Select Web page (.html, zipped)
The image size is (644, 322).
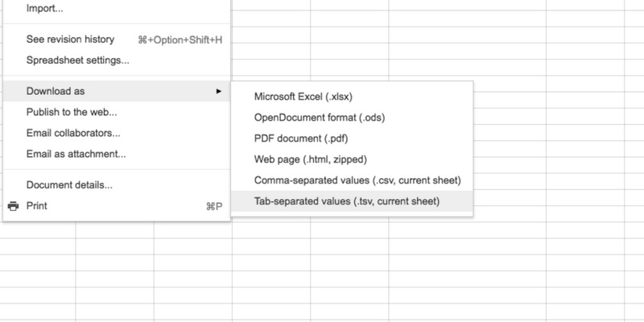tap(310, 159)
